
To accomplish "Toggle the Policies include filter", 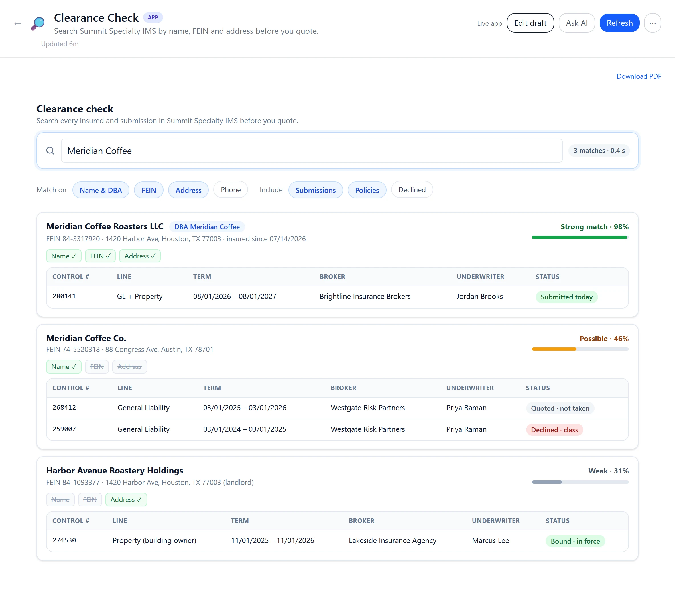I will pyautogui.click(x=367, y=190).
